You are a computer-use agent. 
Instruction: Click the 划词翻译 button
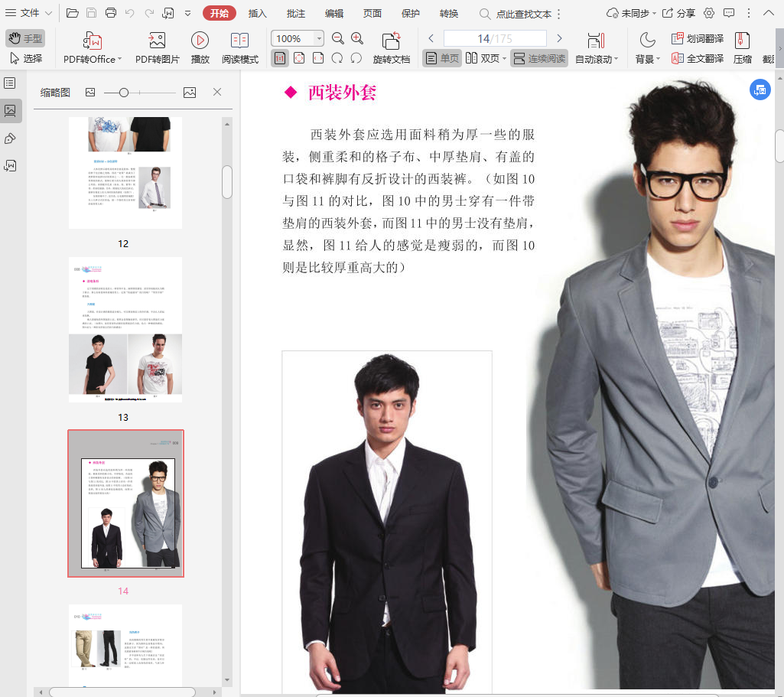[x=698, y=38]
